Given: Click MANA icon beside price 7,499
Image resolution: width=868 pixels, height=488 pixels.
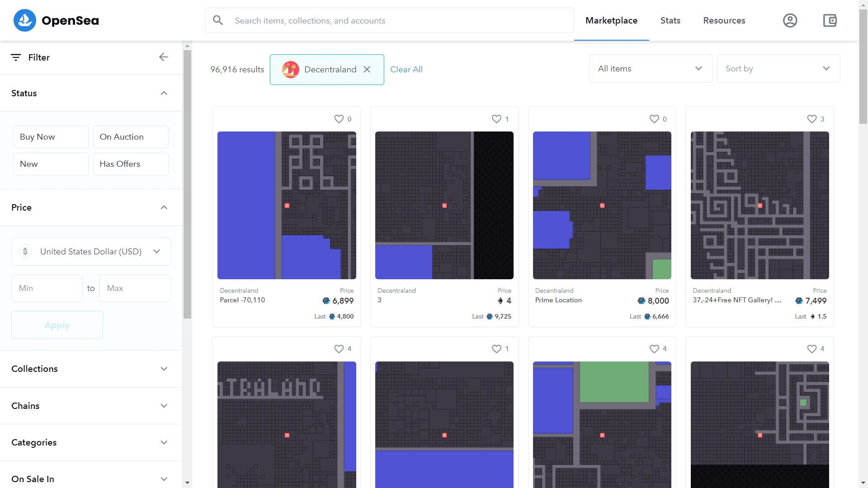Looking at the screenshot, I should click(799, 301).
